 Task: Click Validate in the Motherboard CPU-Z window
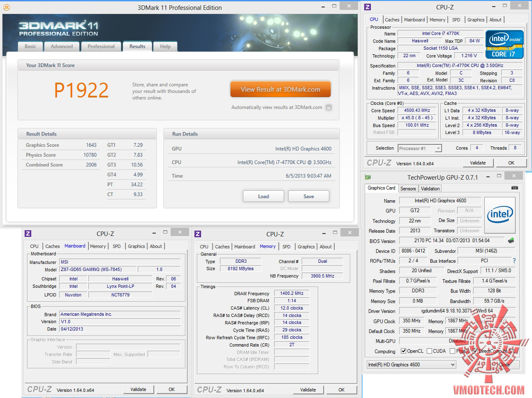click(138, 389)
